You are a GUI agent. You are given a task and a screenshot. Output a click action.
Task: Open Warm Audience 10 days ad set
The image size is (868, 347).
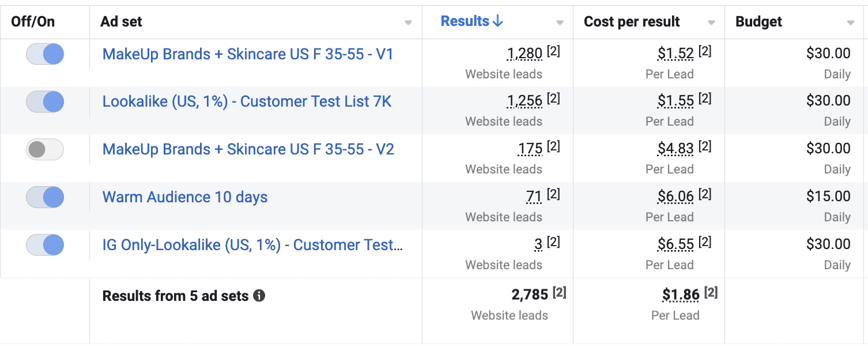coord(185,198)
